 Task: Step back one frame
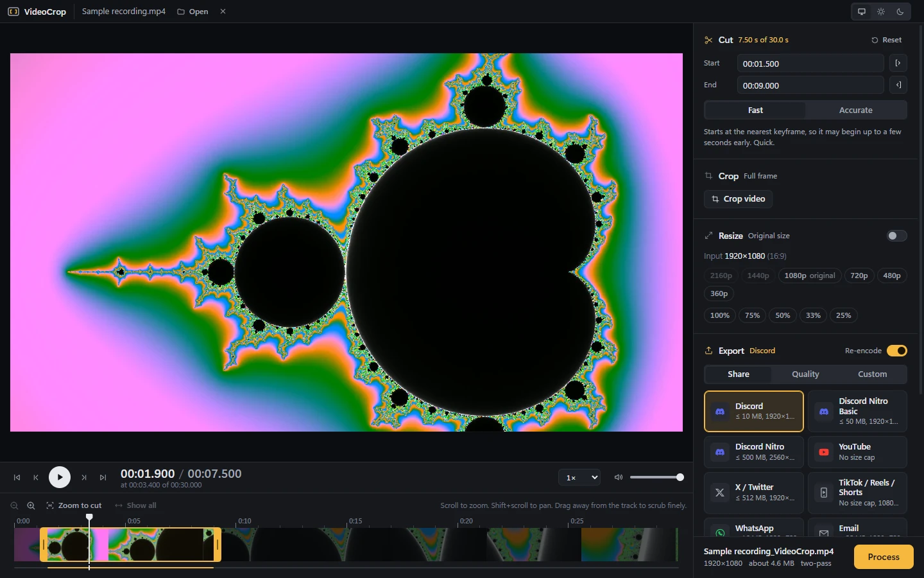(x=36, y=477)
